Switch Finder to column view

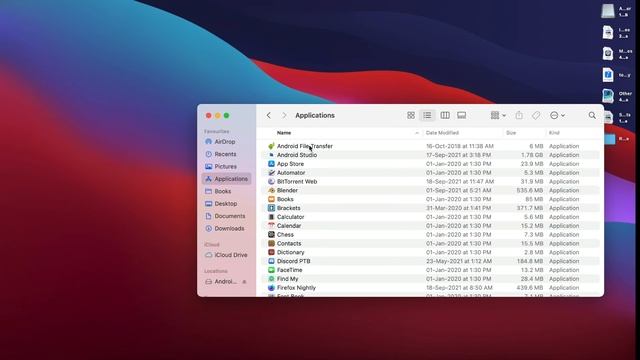tap(445, 116)
